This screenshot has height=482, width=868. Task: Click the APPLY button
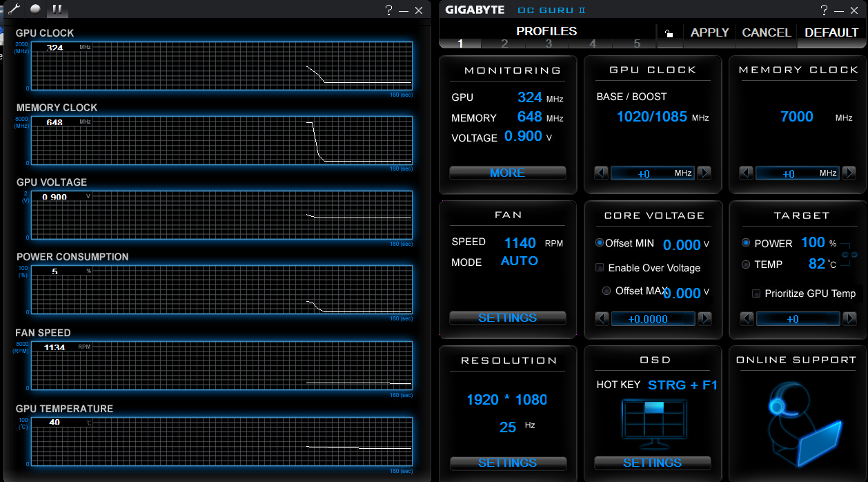click(x=710, y=32)
